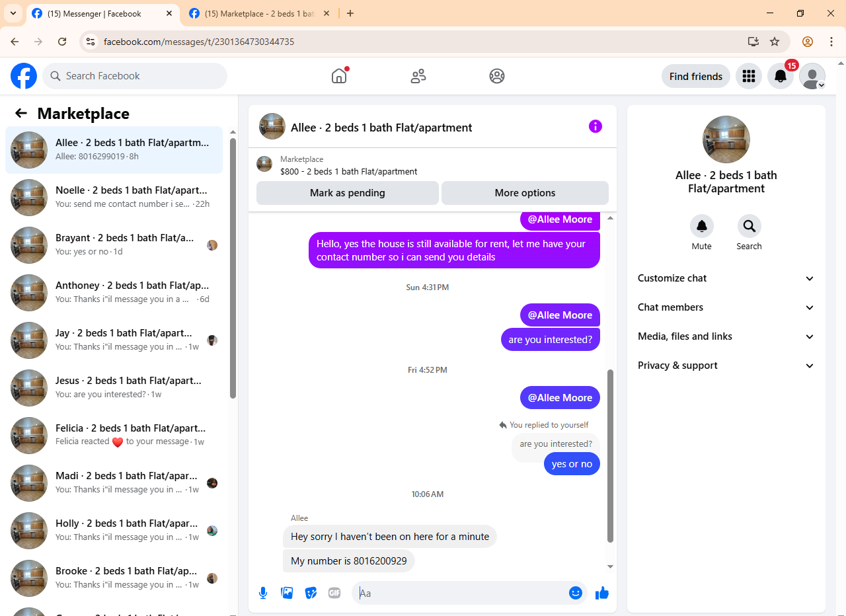Send a voice clip microphone icon

(x=263, y=593)
